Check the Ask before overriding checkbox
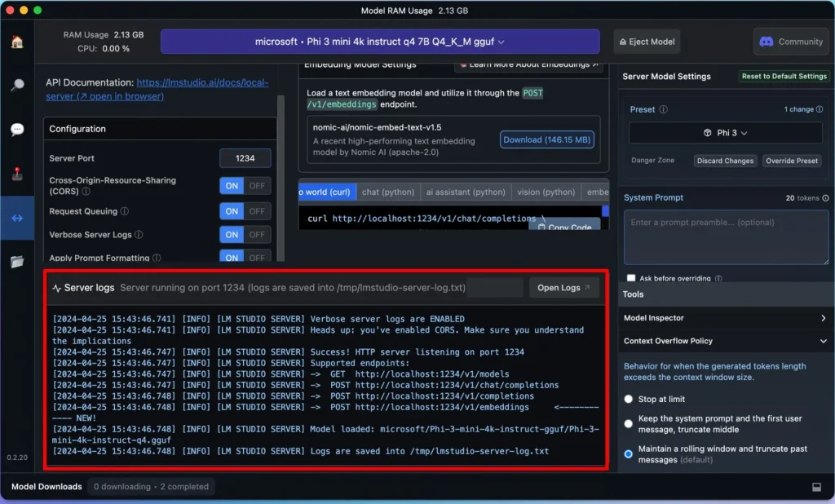Viewport: 835px width, 504px height. [x=631, y=278]
